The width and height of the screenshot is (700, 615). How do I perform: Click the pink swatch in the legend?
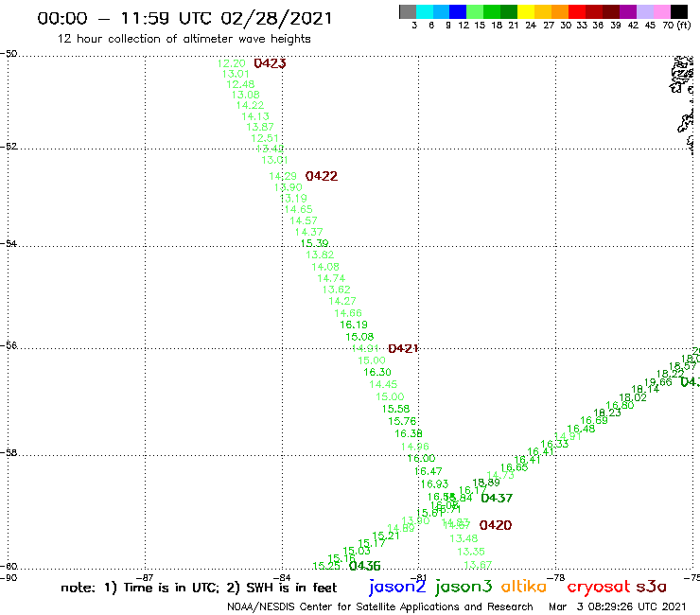661,11
